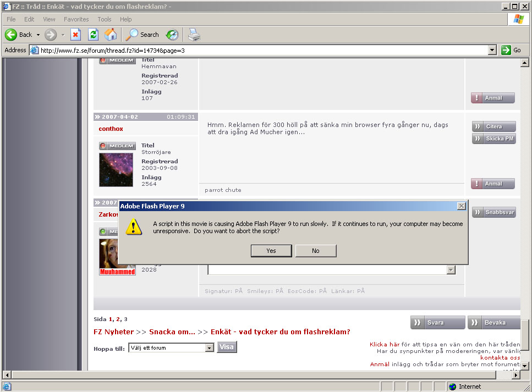Open the Search toolbar button

tap(142, 35)
